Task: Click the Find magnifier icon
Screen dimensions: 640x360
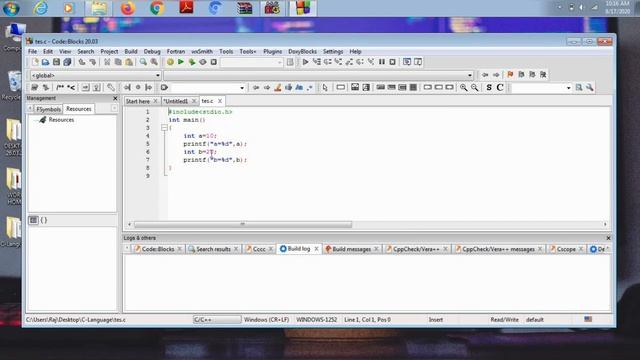Action: pos(143,62)
